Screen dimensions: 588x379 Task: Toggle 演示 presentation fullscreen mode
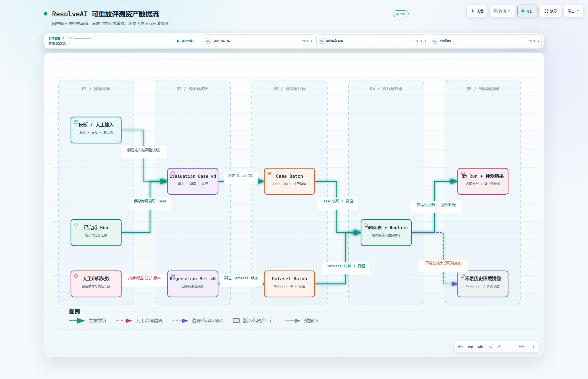click(x=550, y=11)
